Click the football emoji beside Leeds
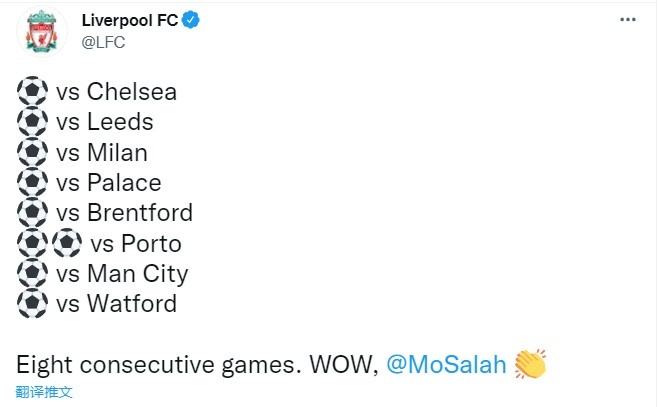The height and width of the screenshot is (407, 659). pyautogui.click(x=32, y=122)
